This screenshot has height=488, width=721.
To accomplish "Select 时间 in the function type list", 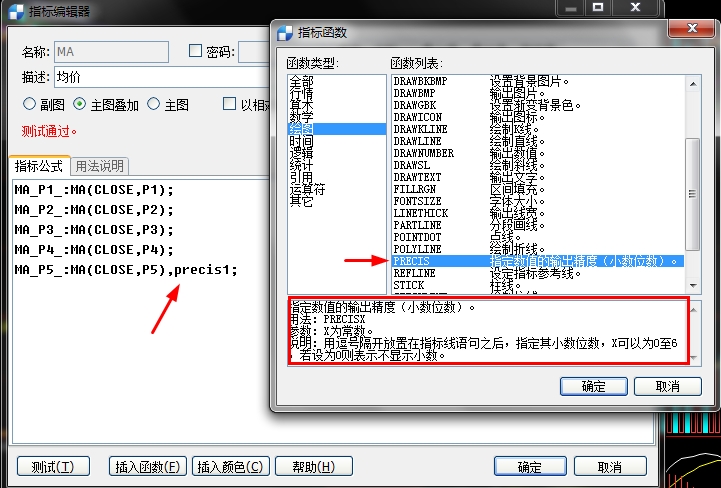I will (x=301, y=142).
